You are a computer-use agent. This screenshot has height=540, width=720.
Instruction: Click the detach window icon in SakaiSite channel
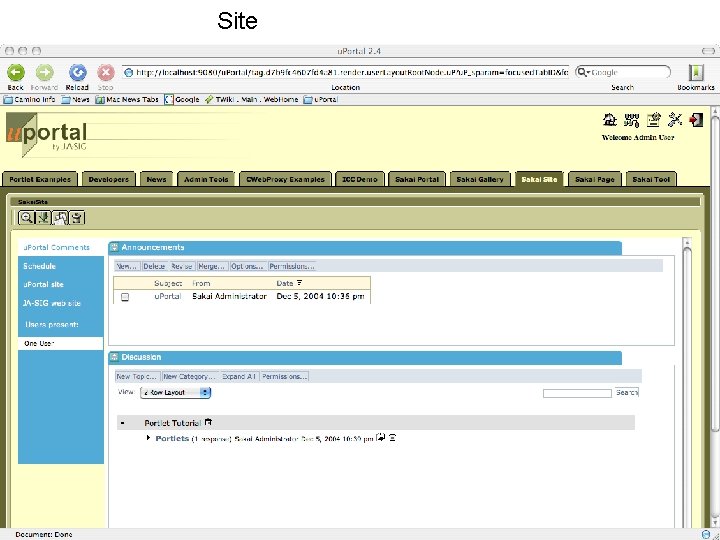[60, 218]
